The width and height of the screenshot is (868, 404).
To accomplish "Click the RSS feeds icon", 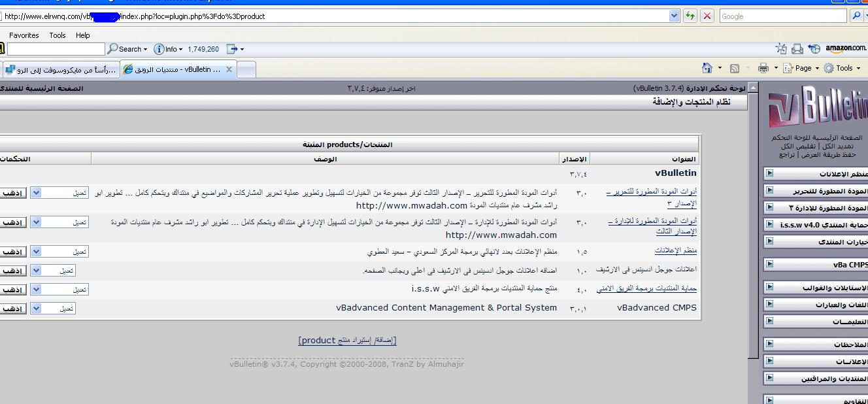I will coord(735,68).
